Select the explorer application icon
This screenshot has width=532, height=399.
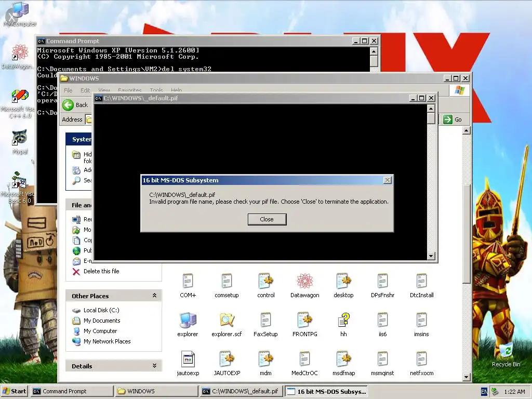(188, 325)
